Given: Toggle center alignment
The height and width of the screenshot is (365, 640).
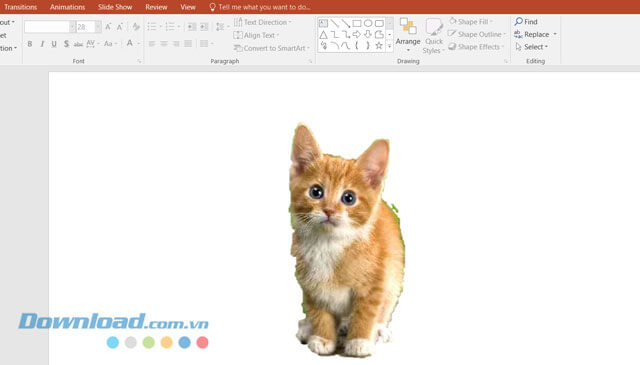Looking at the screenshot, I should click(x=164, y=44).
